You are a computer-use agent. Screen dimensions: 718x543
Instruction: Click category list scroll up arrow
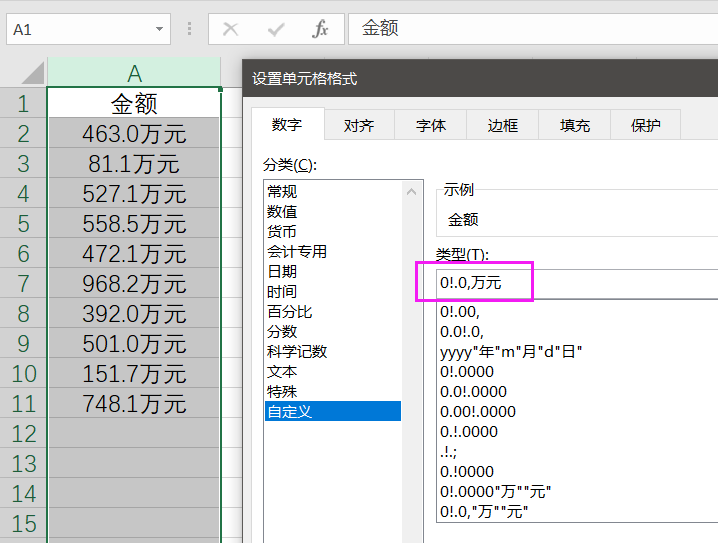click(412, 192)
